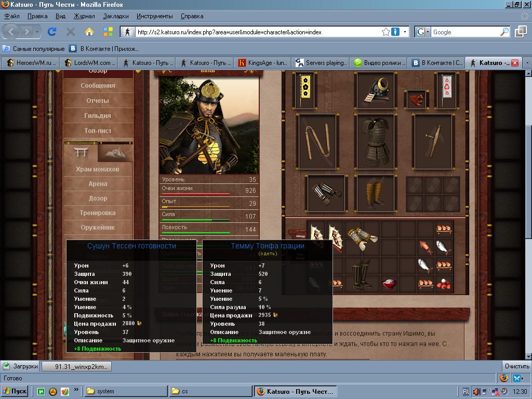
Task: Close the active Katsuro tab
Action: click(515, 63)
